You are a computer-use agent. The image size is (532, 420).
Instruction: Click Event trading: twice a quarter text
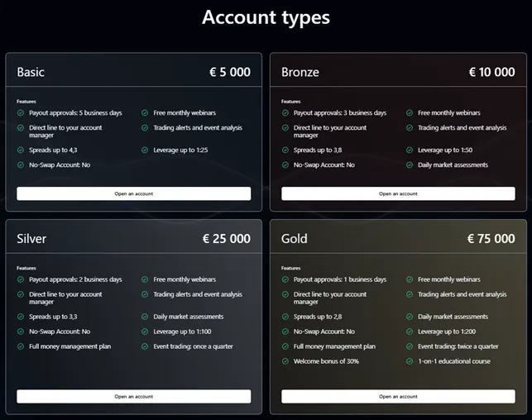tap(458, 346)
